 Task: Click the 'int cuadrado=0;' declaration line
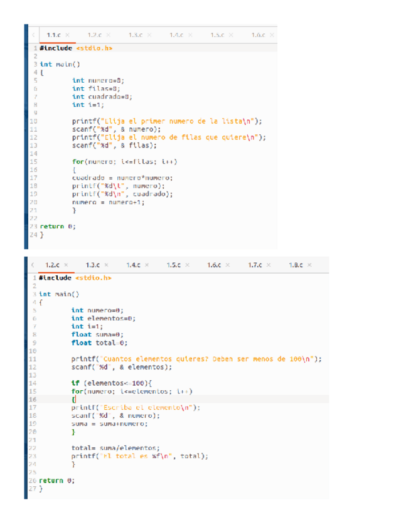click(x=102, y=97)
